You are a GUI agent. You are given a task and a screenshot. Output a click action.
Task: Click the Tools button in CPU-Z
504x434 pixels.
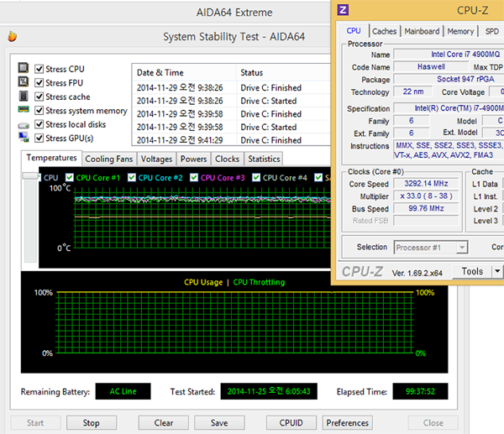tap(472, 271)
